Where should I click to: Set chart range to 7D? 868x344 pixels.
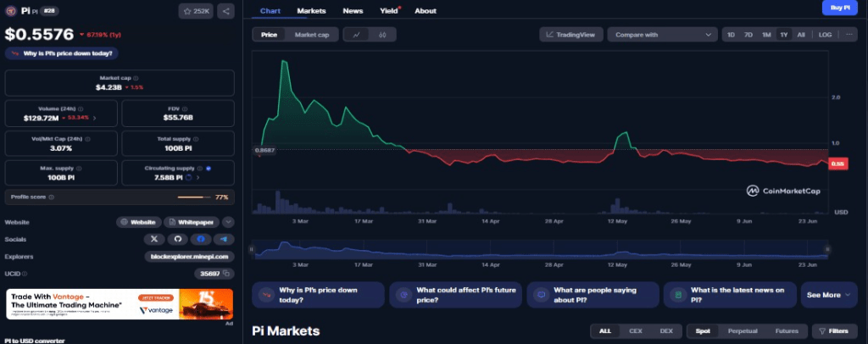coord(748,34)
